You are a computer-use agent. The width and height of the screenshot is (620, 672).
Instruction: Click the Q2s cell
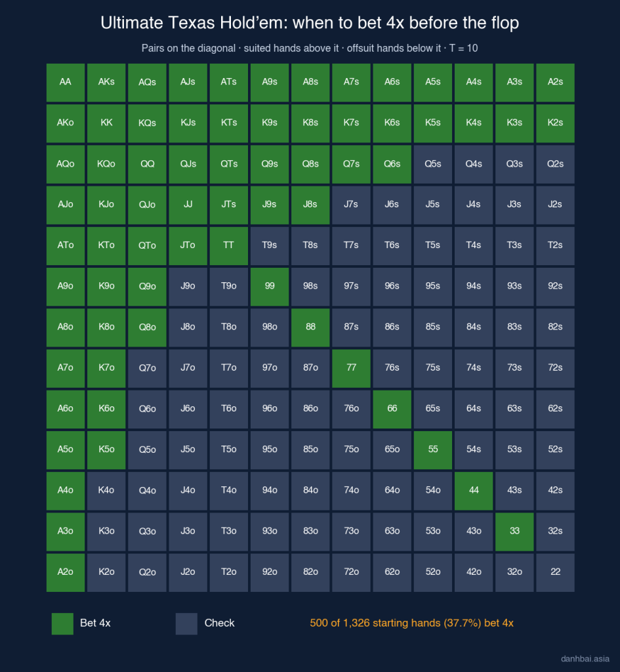(555, 164)
